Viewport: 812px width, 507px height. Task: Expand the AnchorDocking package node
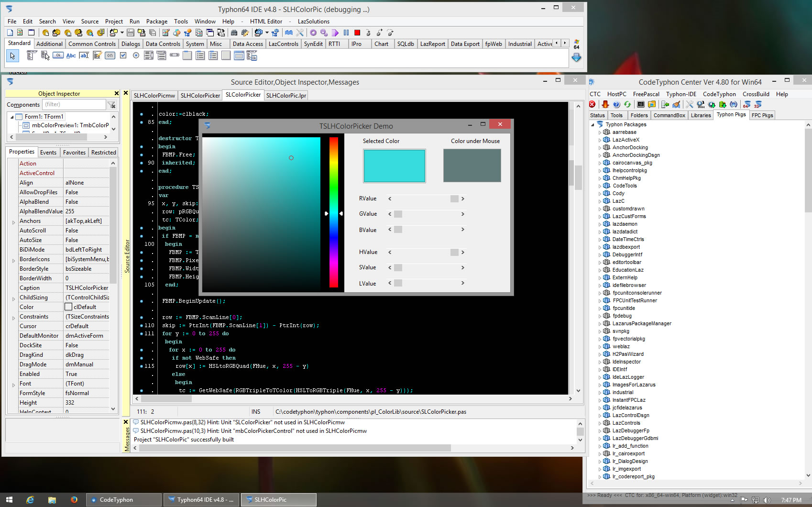(600, 148)
